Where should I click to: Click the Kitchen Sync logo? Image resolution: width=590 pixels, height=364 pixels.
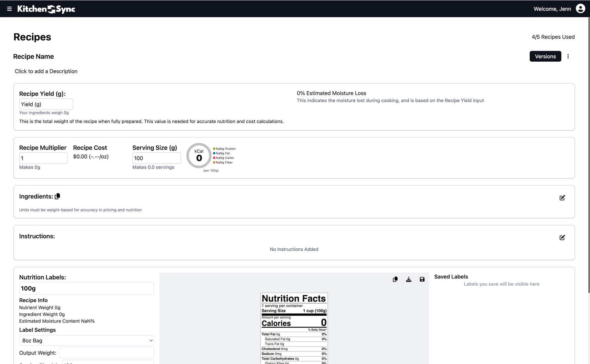(46, 9)
